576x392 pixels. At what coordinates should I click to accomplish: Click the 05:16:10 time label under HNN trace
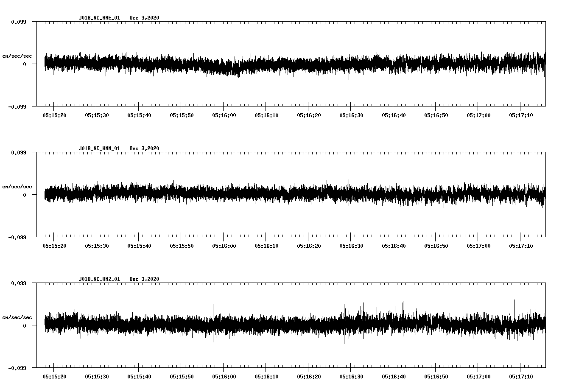(x=266, y=245)
